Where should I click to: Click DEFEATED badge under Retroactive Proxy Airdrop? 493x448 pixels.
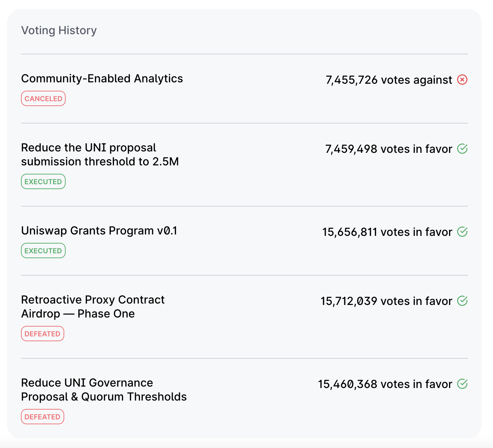pos(43,334)
